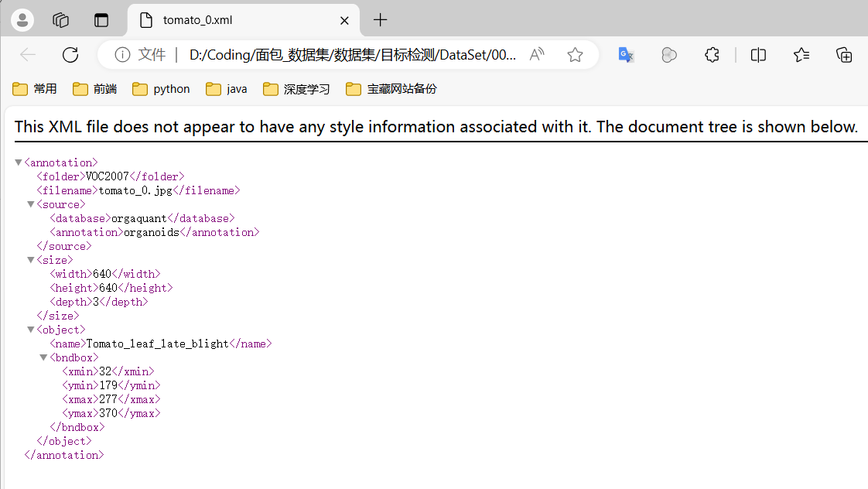The width and height of the screenshot is (868, 489).
Task: Open the translate extension icon
Action: coord(627,55)
